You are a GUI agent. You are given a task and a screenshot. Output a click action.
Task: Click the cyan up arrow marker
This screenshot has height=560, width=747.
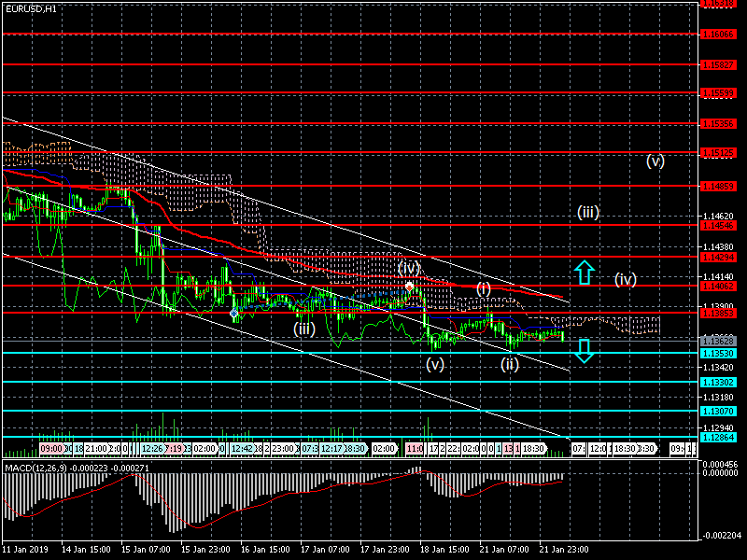coord(585,273)
